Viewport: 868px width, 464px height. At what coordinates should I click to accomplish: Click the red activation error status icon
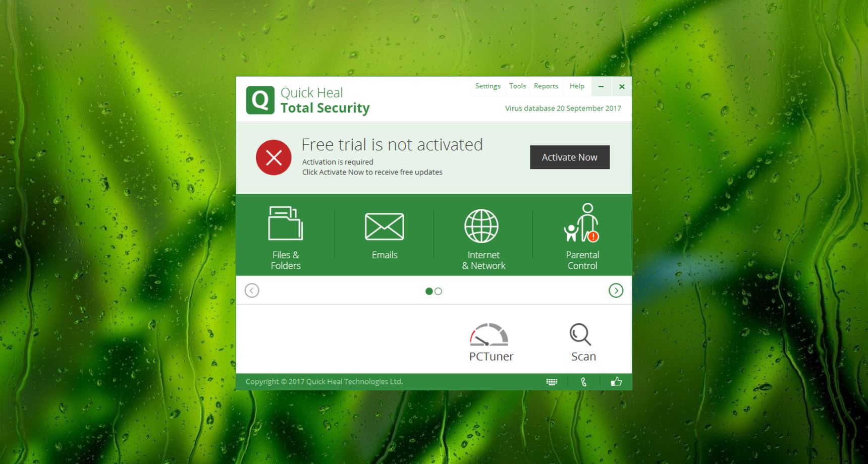pyautogui.click(x=274, y=157)
